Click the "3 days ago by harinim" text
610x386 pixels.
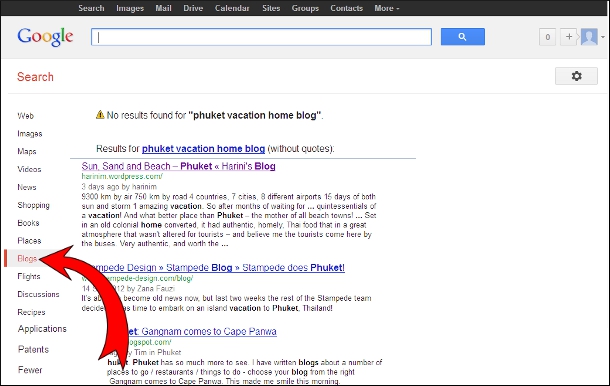tap(119, 187)
